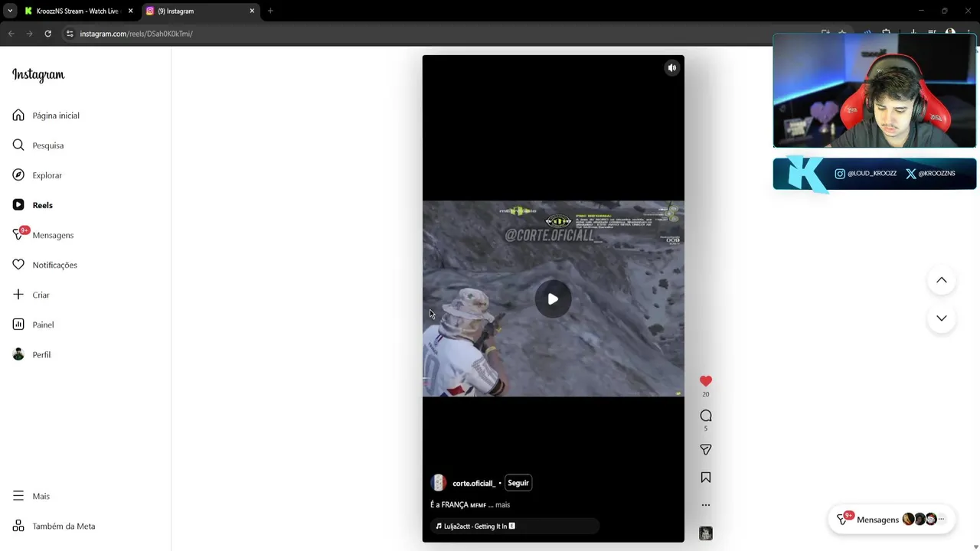Click Seguir follow button
This screenshot has width=980, height=551.
(x=518, y=483)
